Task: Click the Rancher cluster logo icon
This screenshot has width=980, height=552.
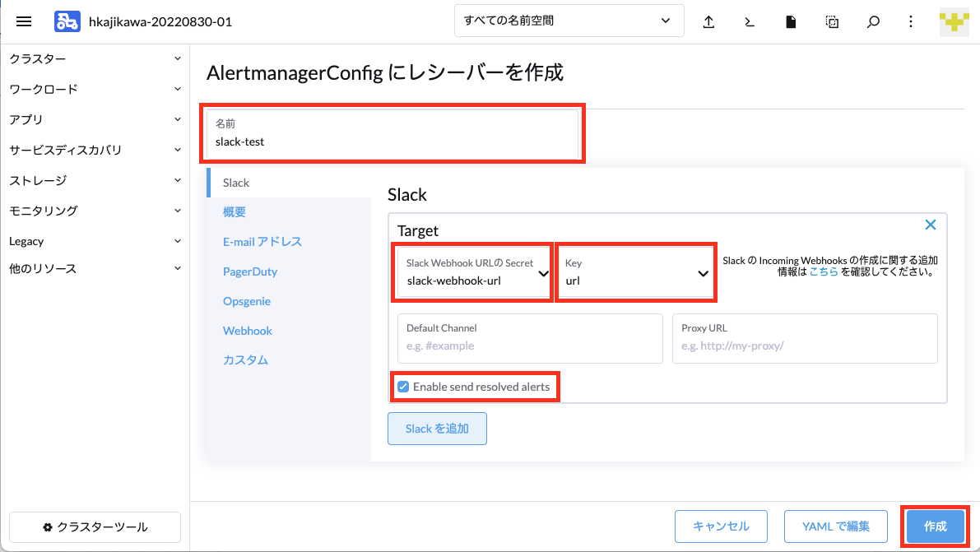Action: tap(67, 22)
